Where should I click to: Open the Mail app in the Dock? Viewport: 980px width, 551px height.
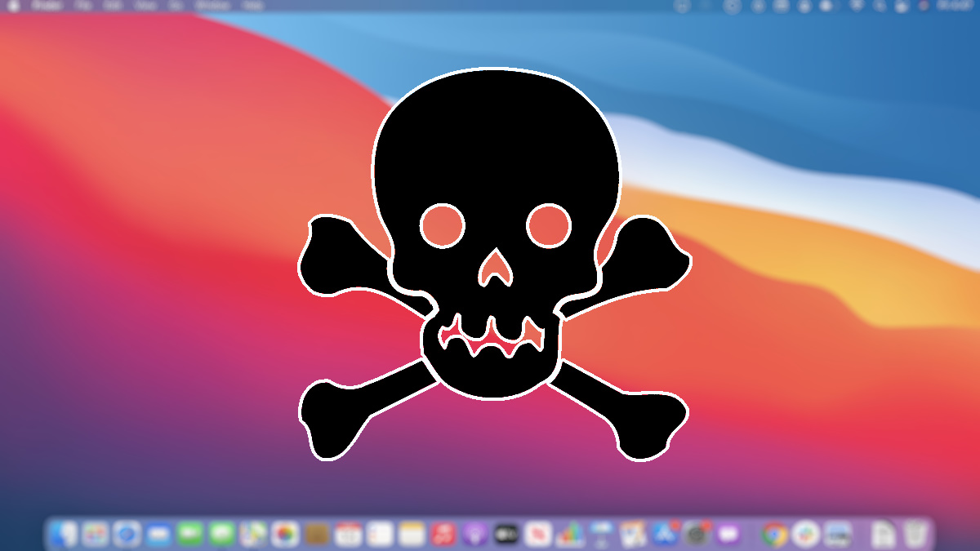click(x=158, y=535)
